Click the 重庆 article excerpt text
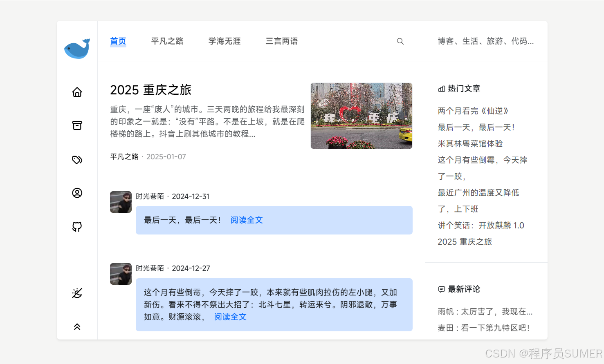This screenshot has height=364, width=604. click(207, 122)
